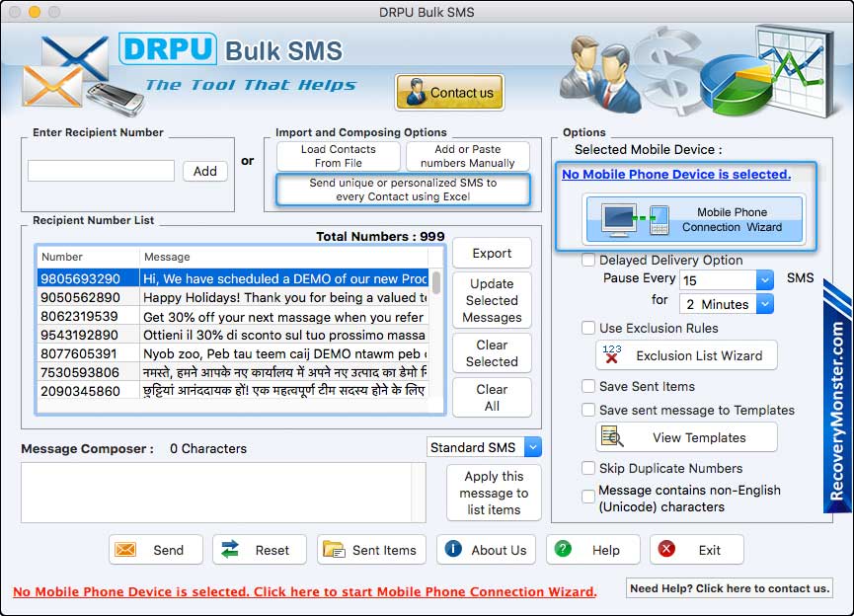
Task: Check Save Sent Items option
Action: point(588,386)
